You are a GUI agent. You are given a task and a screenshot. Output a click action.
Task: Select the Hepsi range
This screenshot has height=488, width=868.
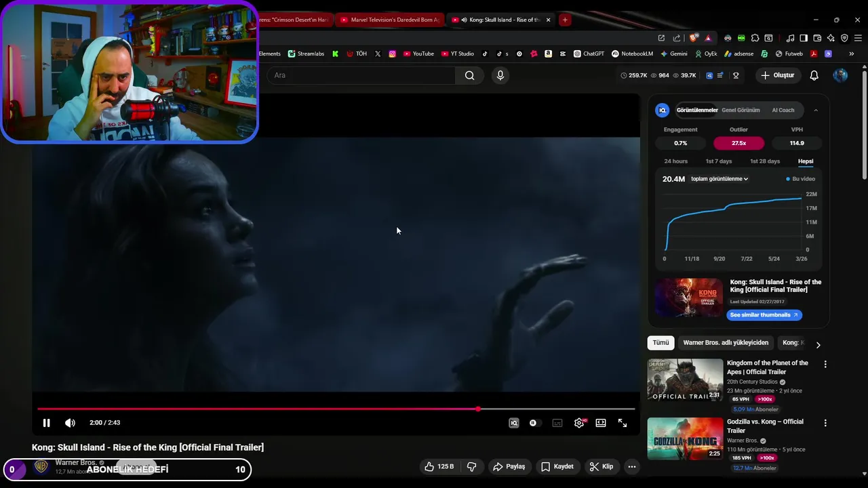[x=806, y=161]
